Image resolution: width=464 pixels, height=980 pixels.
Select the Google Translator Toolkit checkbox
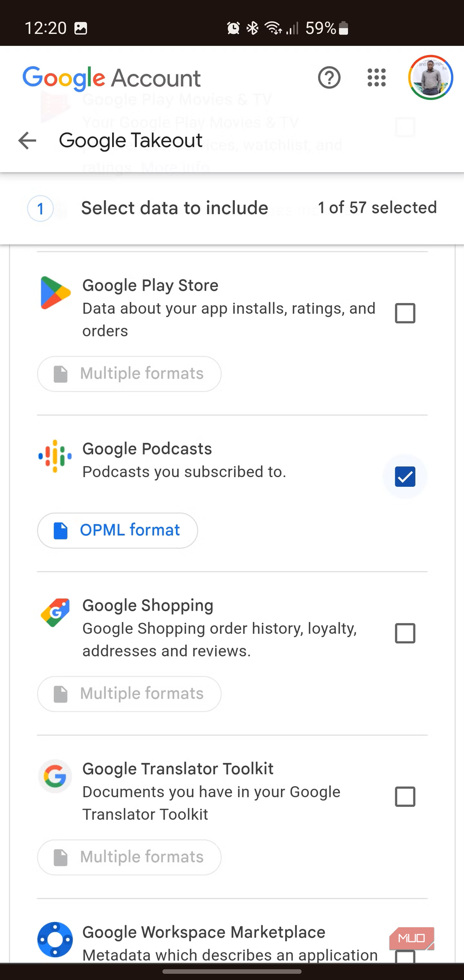click(x=405, y=797)
